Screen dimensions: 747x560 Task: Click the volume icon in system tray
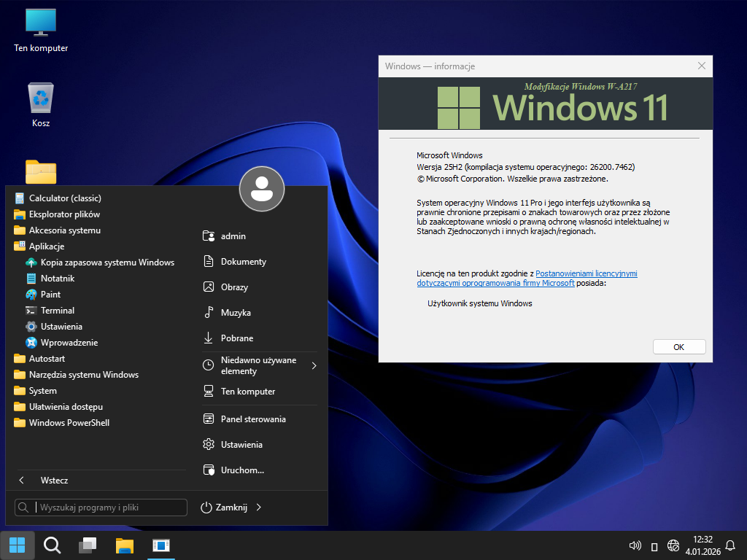tap(635, 545)
